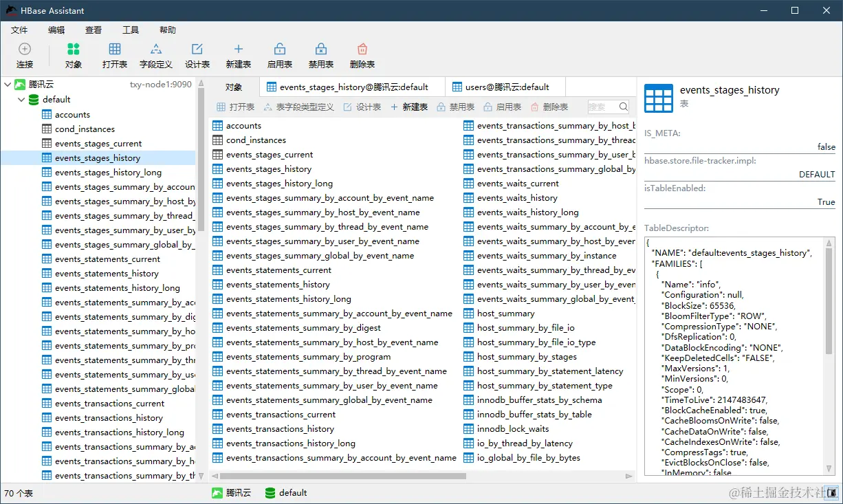The width and height of the screenshot is (843, 504).
Task: Click the DEFAULT file-tracker value
Action: pos(817,175)
